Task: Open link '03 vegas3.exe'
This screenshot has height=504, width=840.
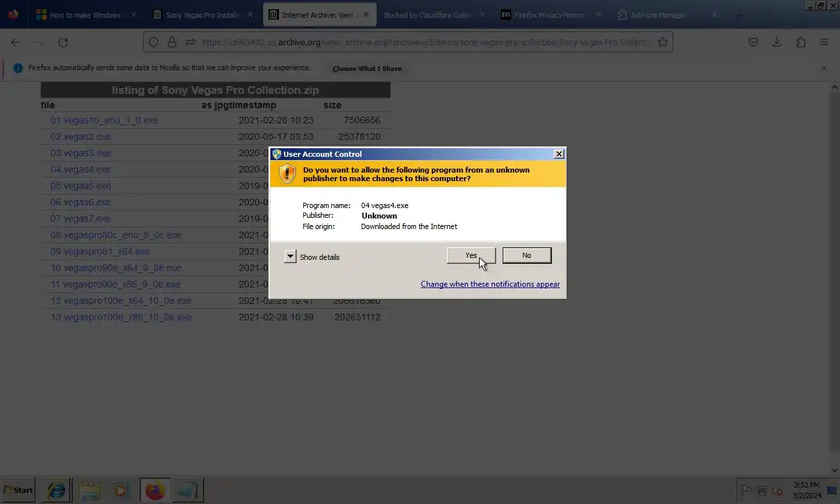Action: (x=81, y=153)
